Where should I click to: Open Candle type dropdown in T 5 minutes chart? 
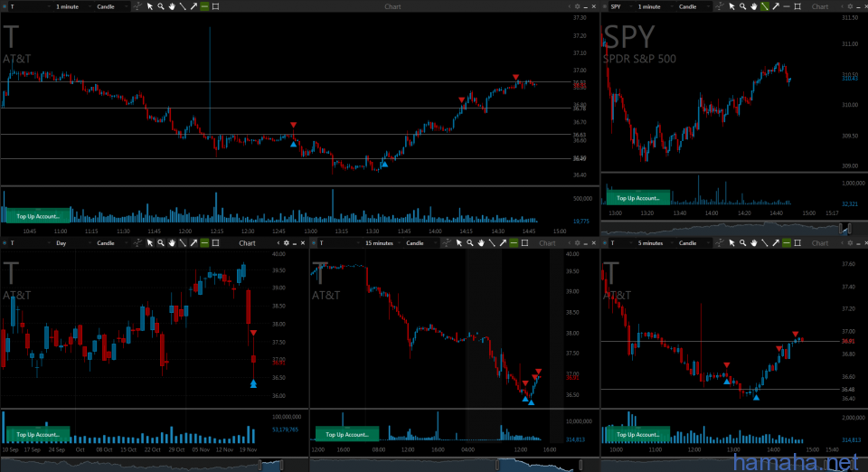coord(694,243)
